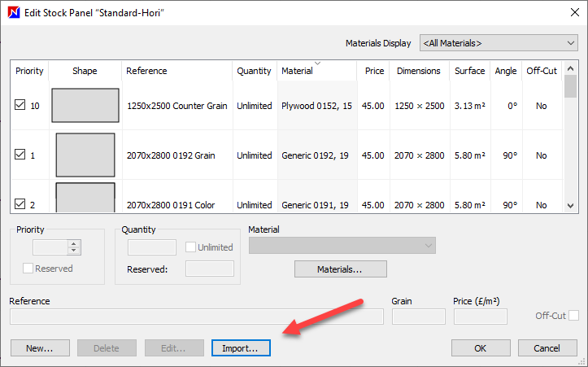Click the 'Plywood 0152, 15' material cell
The image size is (588, 367).
tap(316, 106)
